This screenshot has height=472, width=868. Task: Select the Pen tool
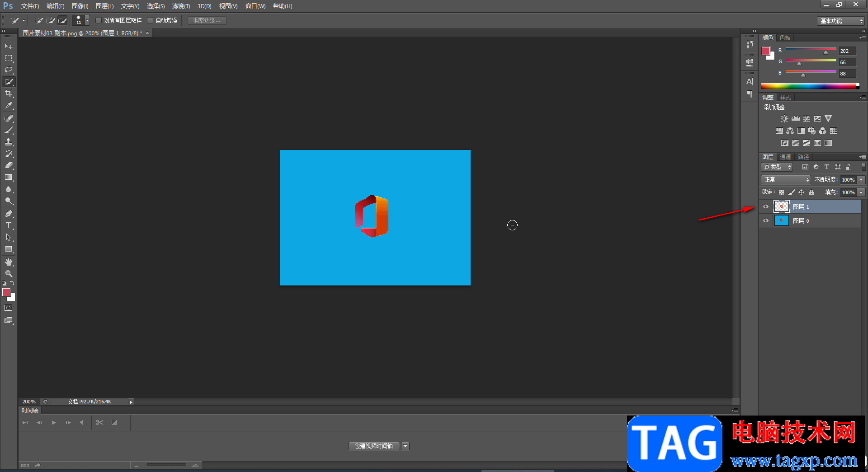pos(9,214)
